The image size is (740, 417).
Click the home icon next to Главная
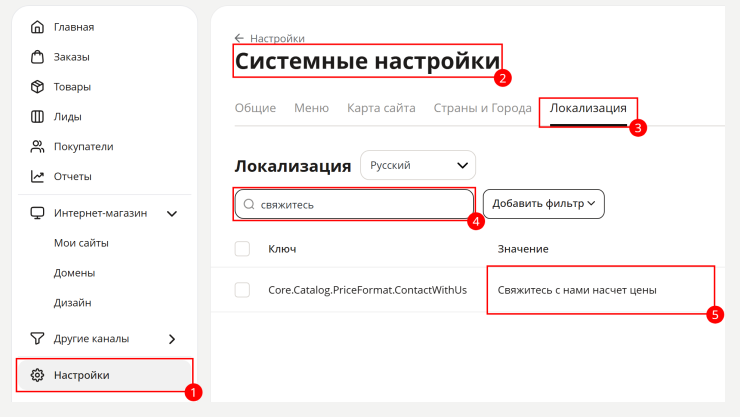pos(37,27)
